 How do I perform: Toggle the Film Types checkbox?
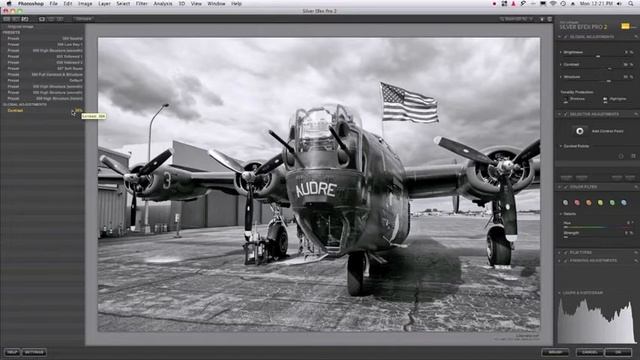point(566,253)
